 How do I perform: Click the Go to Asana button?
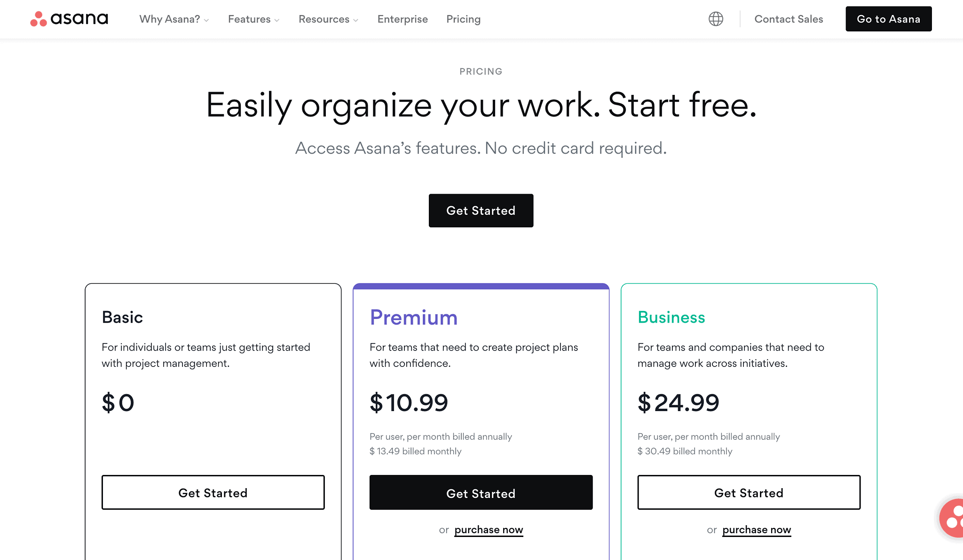[x=889, y=19]
